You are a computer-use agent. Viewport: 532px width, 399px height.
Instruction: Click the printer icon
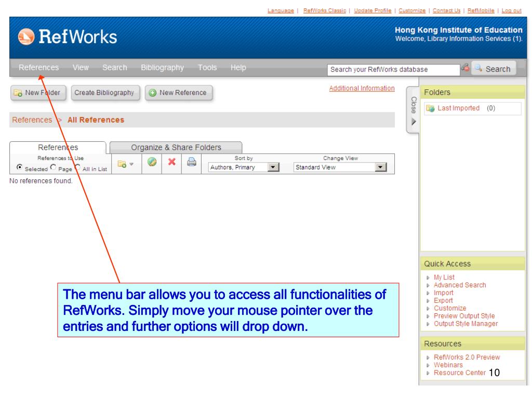pos(191,162)
